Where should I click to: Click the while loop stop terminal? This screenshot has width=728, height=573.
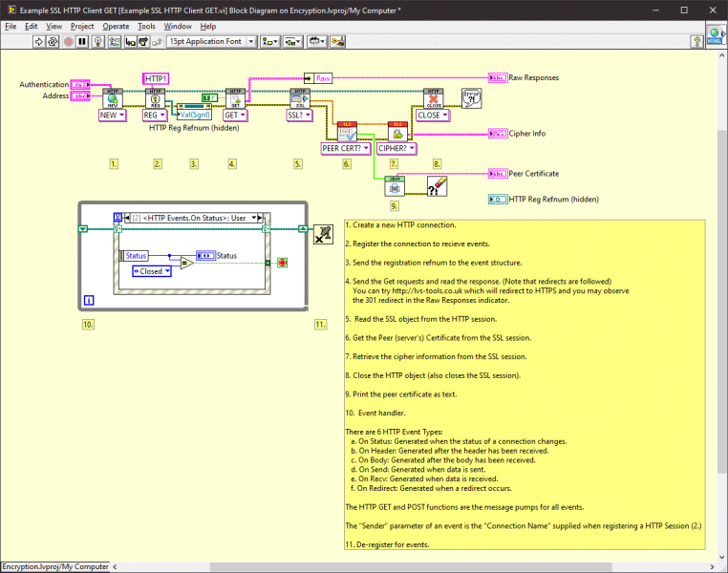[282, 262]
